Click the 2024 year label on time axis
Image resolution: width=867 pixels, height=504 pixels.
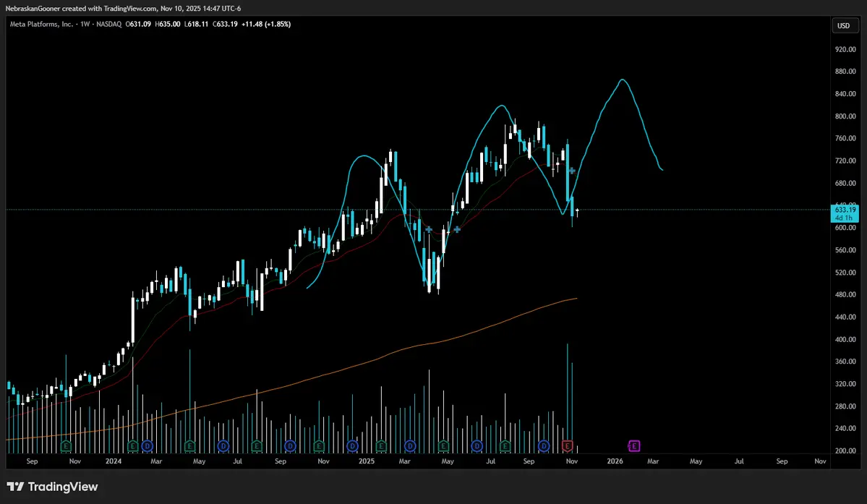click(114, 461)
